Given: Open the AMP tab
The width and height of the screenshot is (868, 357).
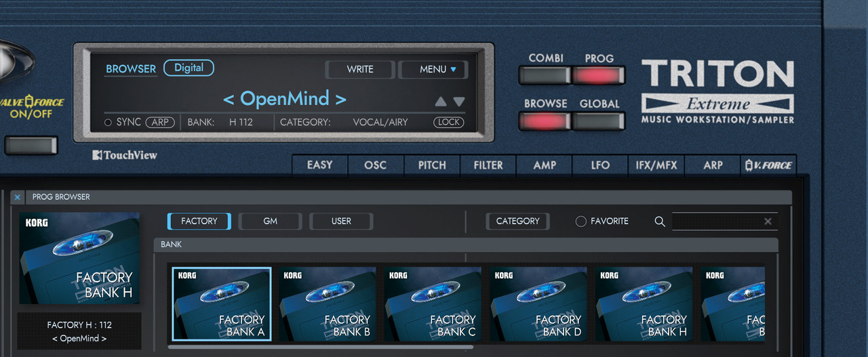Looking at the screenshot, I should pyautogui.click(x=544, y=165).
